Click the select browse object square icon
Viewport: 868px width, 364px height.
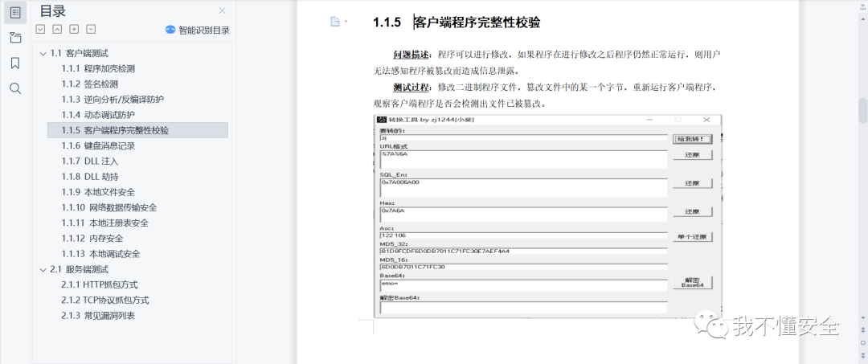862,342
